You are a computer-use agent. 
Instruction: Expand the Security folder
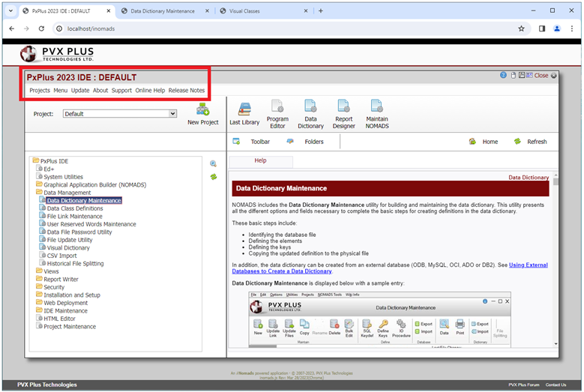[x=39, y=286]
